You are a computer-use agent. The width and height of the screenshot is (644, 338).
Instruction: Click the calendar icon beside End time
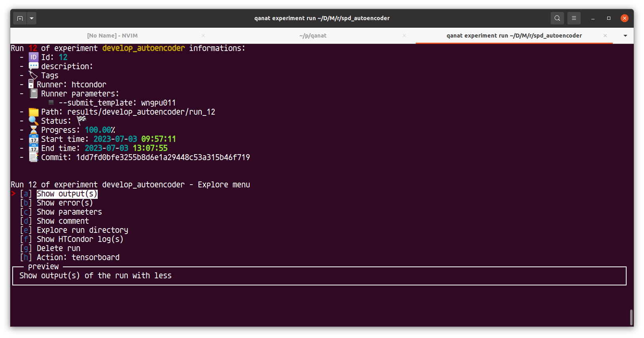(x=34, y=148)
